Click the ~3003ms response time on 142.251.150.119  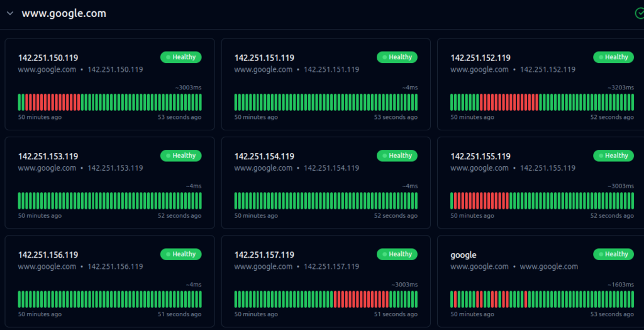[x=188, y=88]
